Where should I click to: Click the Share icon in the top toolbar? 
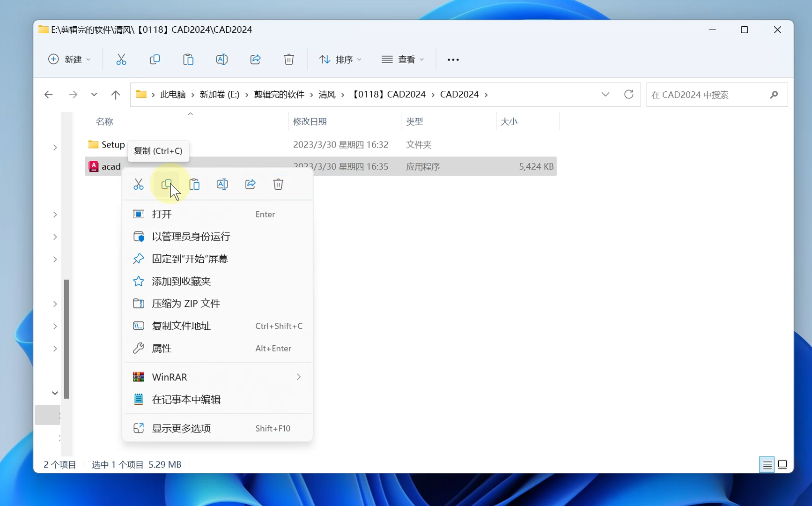(x=256, y=60)
